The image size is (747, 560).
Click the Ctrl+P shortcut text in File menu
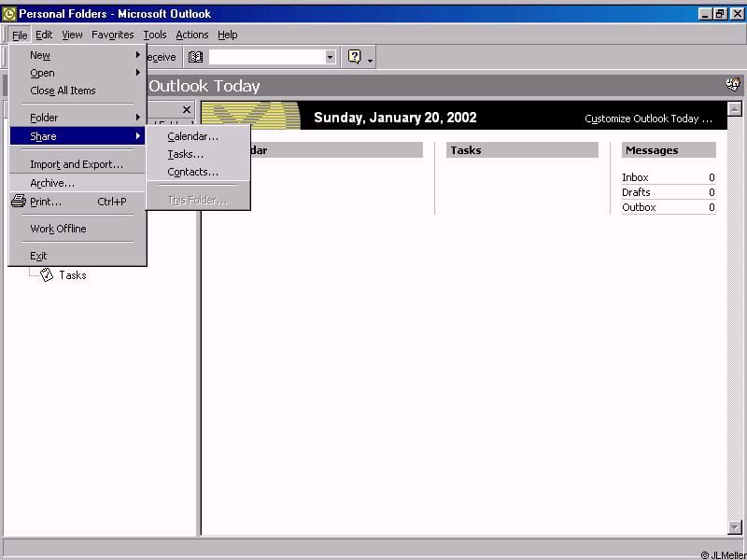[x=112, y=202]
